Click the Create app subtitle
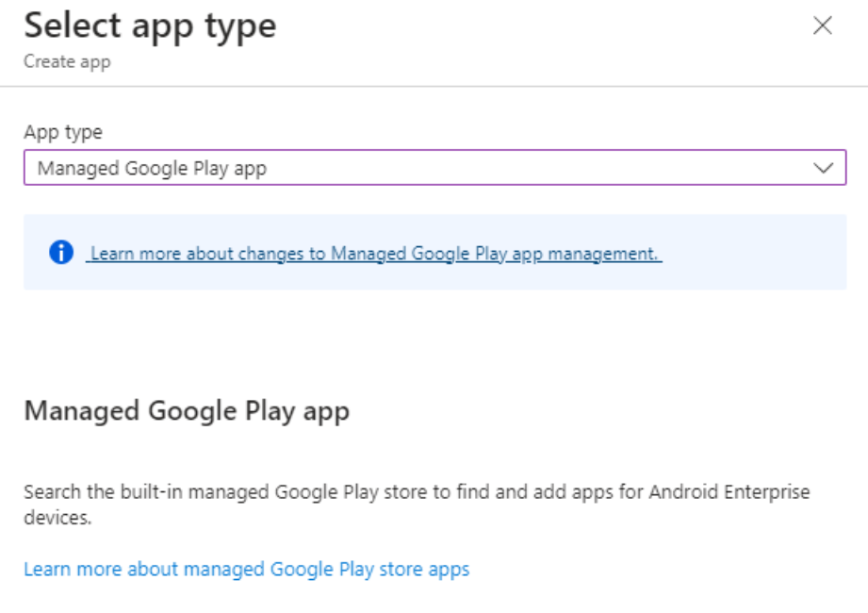The width and height of the screenshot is (868, 613). coord(67,61)
